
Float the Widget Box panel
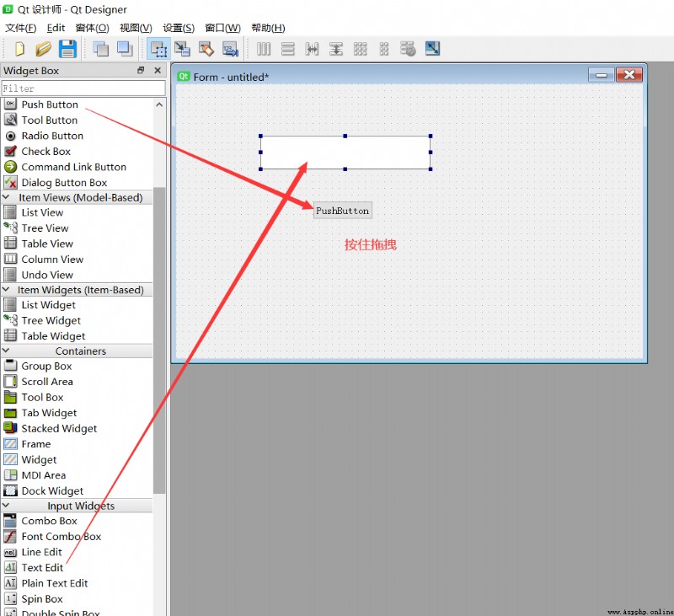(141, 70)
